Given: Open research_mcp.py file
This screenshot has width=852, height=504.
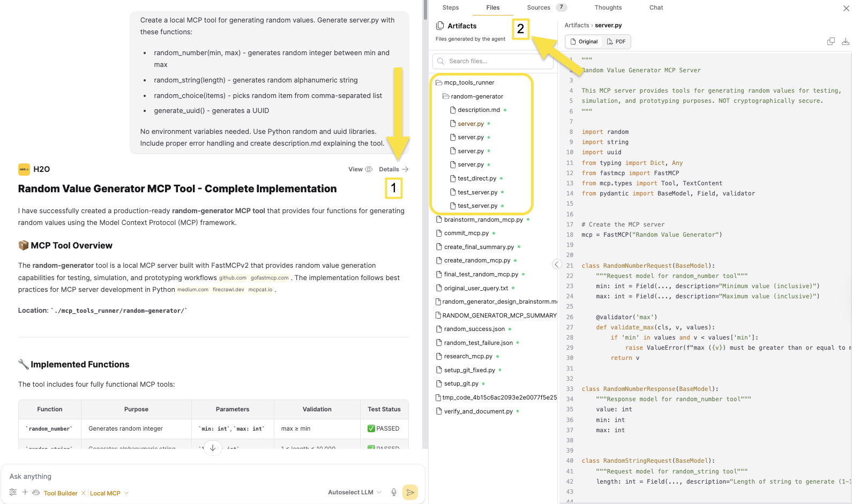Looking at the screenshot, I should pos(467,356).
